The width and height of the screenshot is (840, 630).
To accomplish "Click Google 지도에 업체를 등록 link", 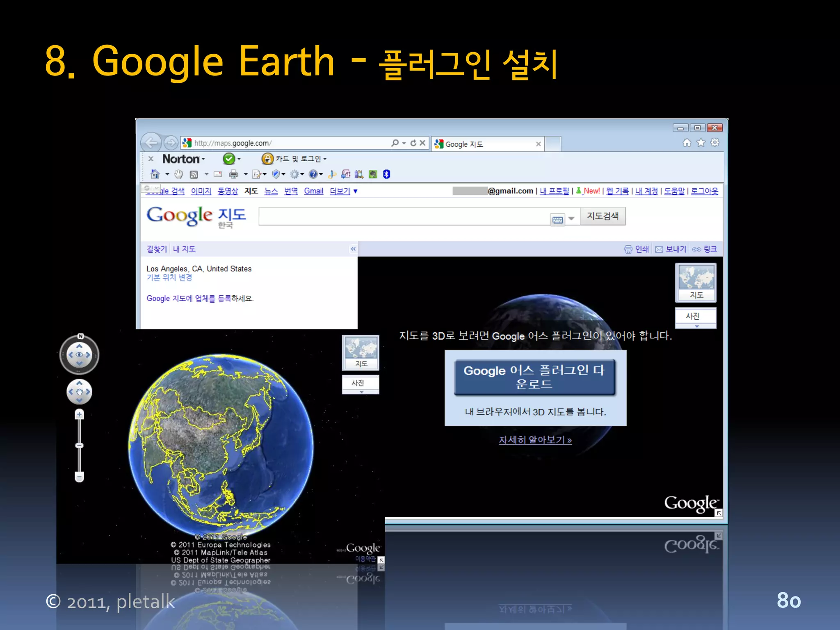I will [x=189, y=299].
